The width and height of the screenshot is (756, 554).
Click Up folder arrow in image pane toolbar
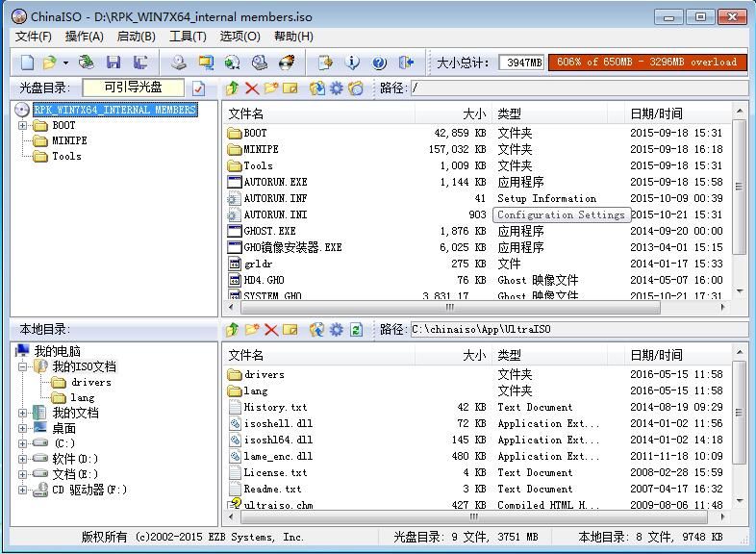pyautogui.click(x=232, y=88)
